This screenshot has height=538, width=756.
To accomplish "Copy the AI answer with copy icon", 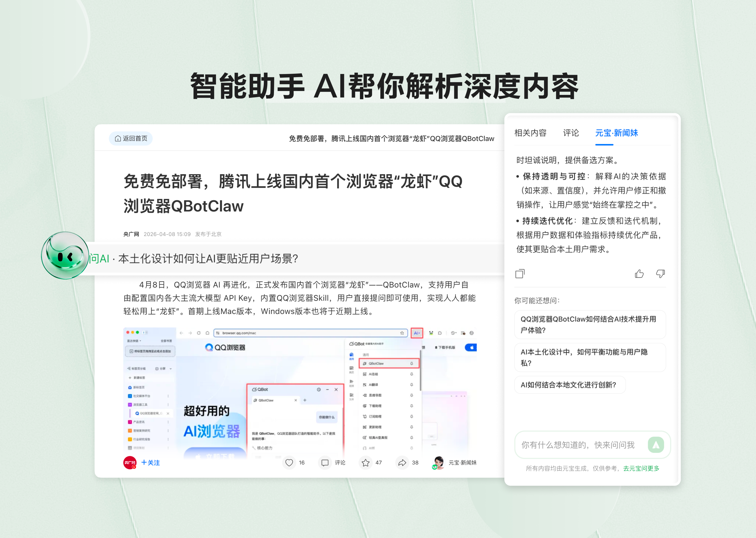I will [520, 274].
